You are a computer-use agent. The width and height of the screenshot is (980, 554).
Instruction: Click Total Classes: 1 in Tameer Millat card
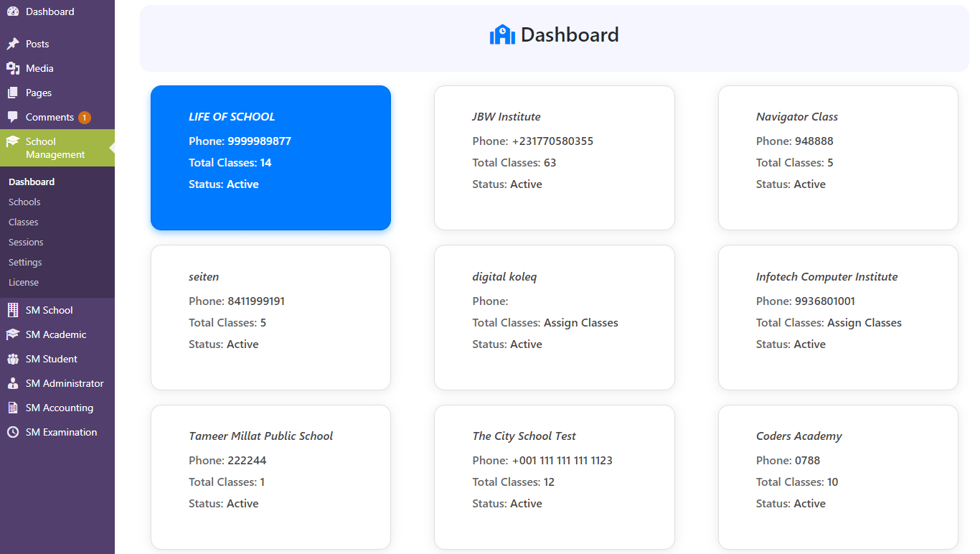pos(227,482)
